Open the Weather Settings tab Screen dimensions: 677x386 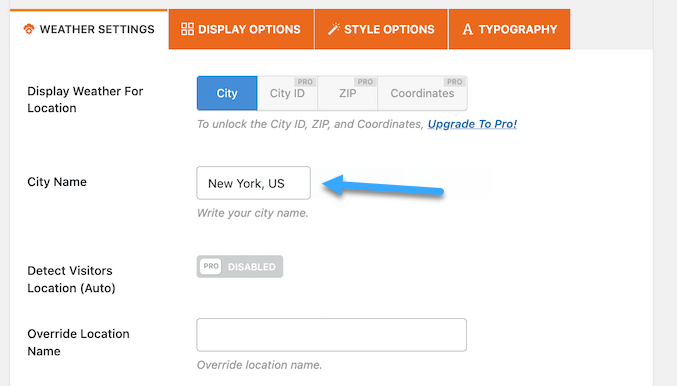(89, 29)
